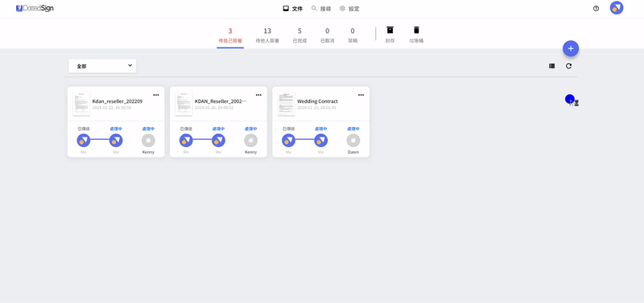This screenshot has height=303, width=644.
Task: Click the DottedSign logo
Action: pos(35,8)
